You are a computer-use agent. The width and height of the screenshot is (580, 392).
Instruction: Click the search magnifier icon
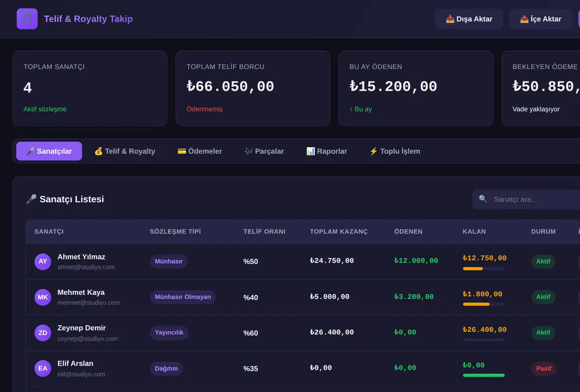483,199
